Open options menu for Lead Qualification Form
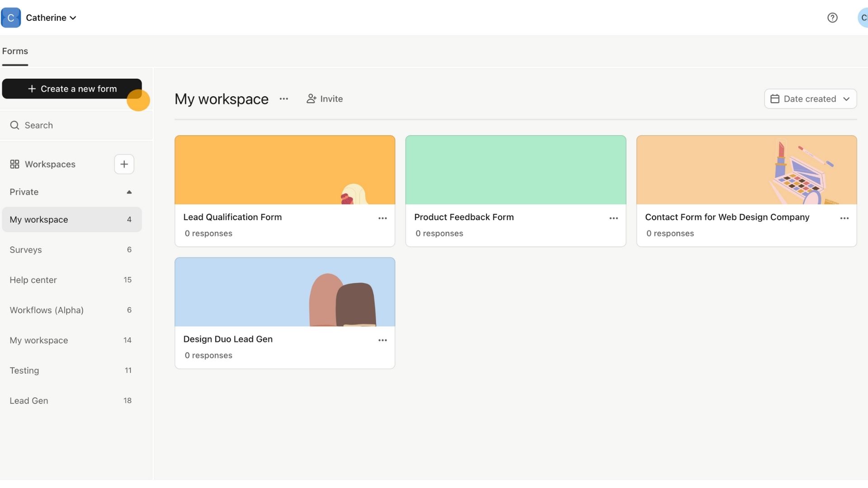The width and height of the screenshot is (868, 488). click(382, 218)
